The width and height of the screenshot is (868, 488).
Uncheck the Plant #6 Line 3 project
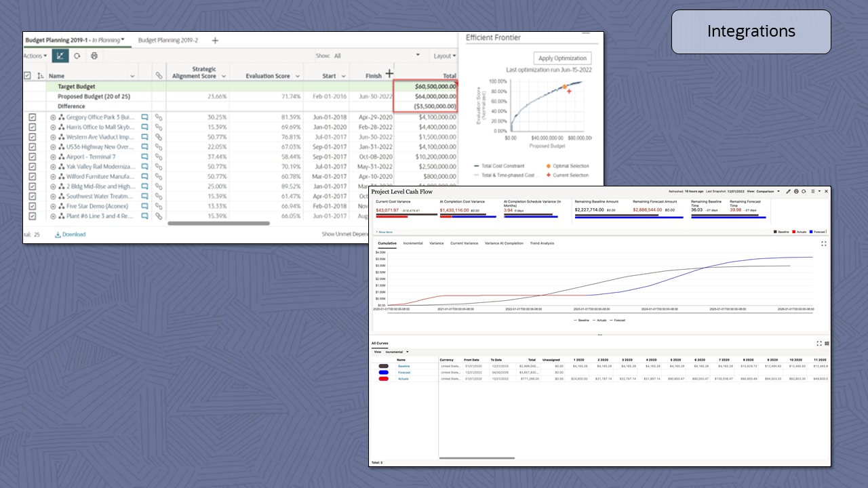(33, 216)
